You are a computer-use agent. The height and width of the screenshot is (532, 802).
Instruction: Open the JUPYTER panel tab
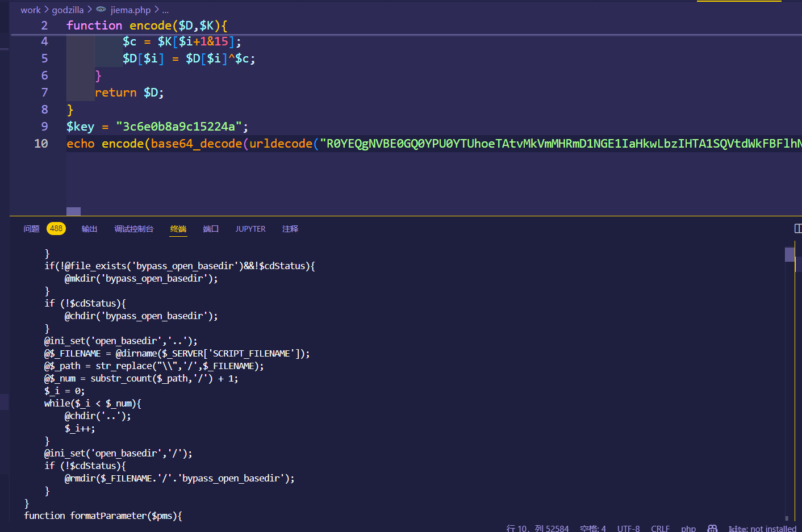[250, 229]
